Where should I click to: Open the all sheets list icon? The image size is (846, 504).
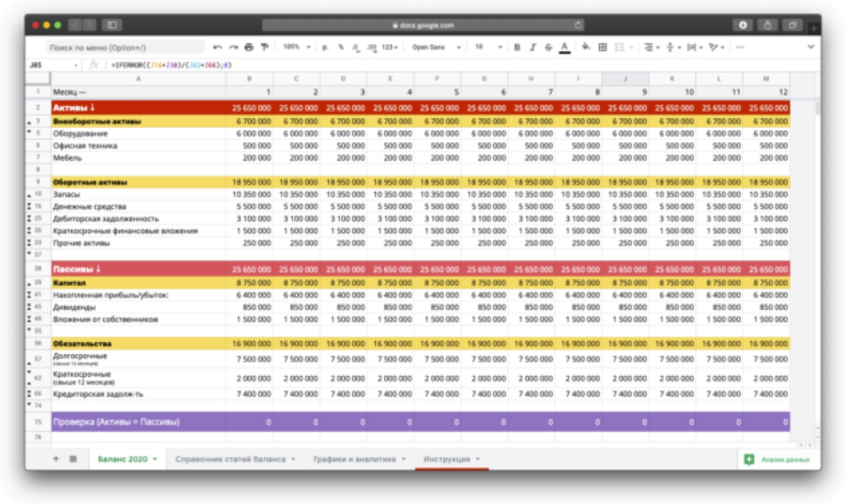[73, 459]
